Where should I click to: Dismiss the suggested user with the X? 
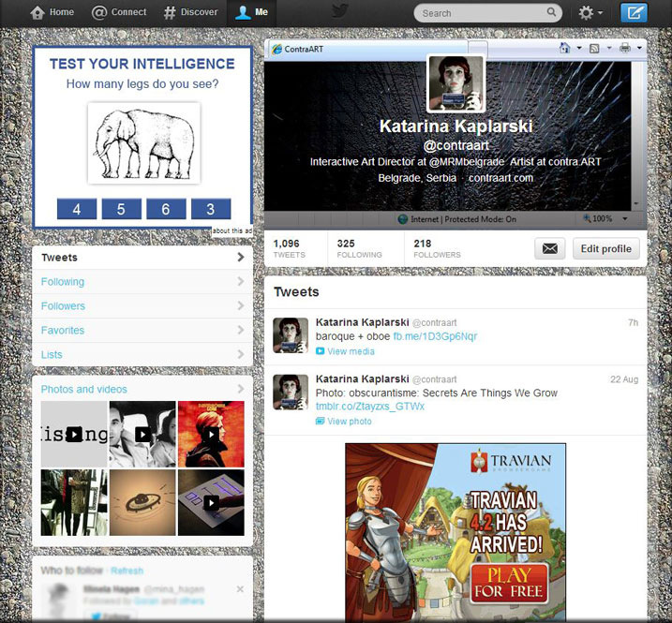point(240,589)
